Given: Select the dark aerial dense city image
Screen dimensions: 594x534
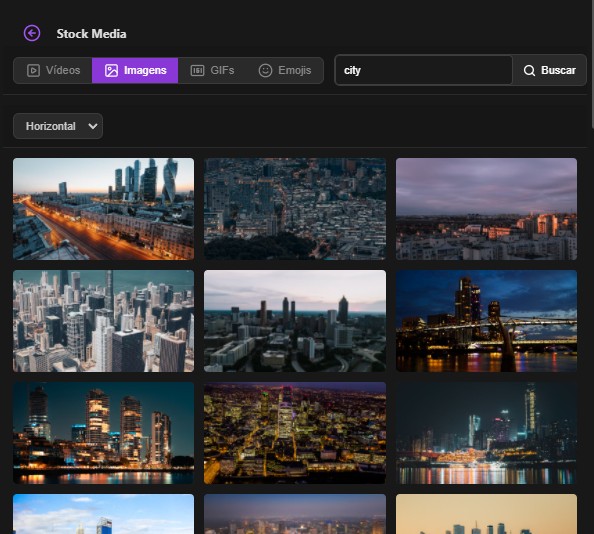Looking at the screenshot, I should pyautogui.click(x=295, y=209).
